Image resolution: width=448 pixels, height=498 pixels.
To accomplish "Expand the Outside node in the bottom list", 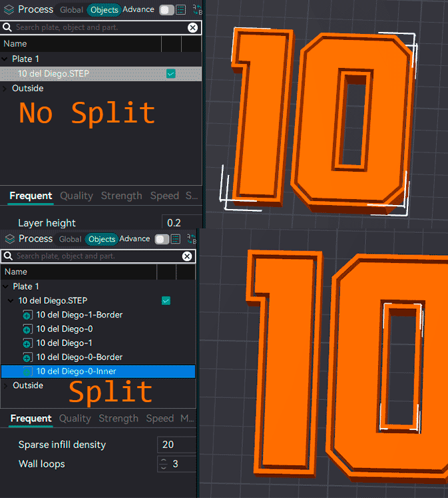I will [x=7, y=386].
